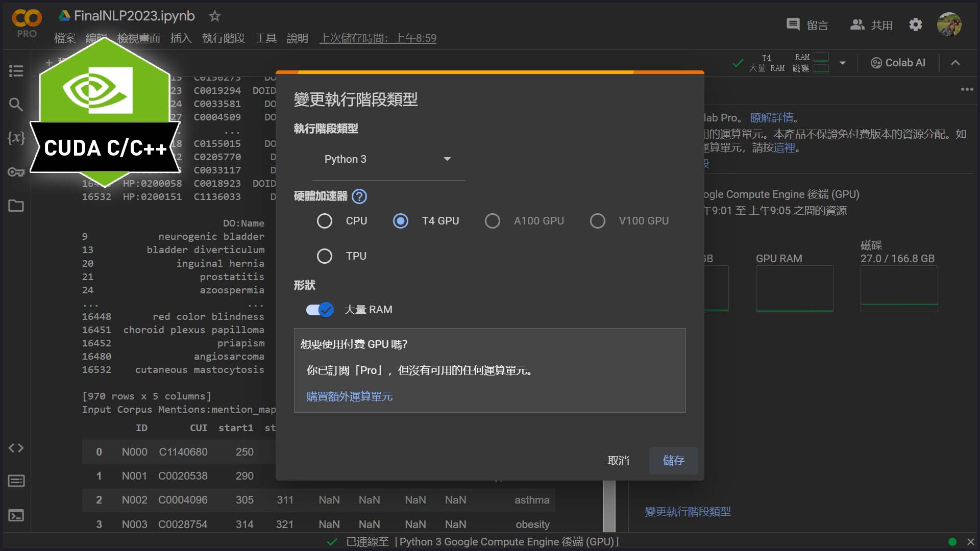Click the output cell scrollbar
Image resolution: width=980 pixels, height=551 pixels.
[609, 506]
